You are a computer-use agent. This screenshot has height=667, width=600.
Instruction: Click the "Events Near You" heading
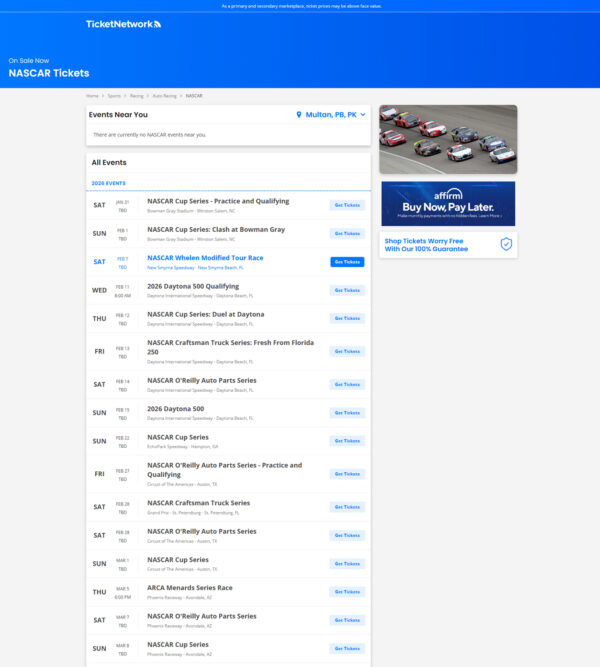(118, 115)
